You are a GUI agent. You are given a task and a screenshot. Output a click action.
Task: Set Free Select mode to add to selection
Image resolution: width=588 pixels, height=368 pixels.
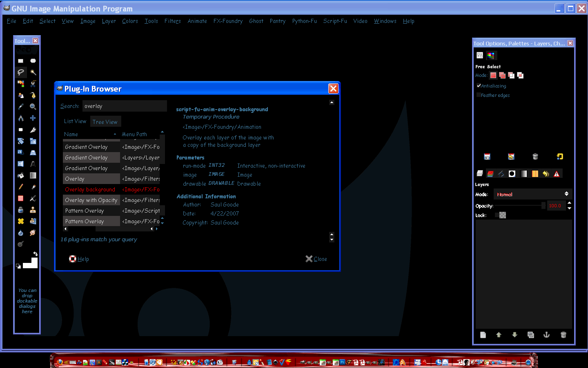pos(502,75)
